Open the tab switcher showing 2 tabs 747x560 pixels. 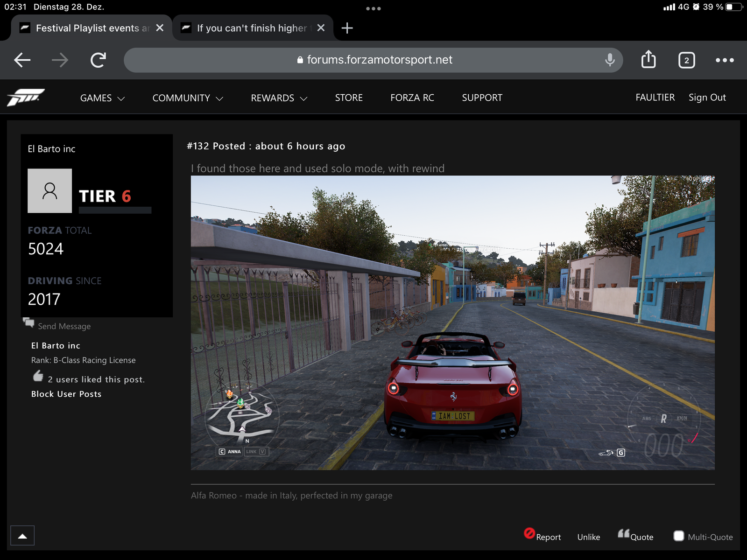tap(686, 60)
